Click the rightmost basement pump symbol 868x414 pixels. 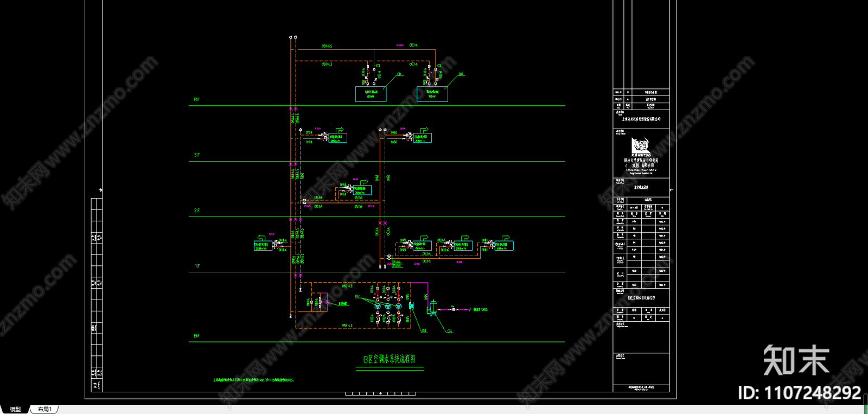click(x=399, y=307)
